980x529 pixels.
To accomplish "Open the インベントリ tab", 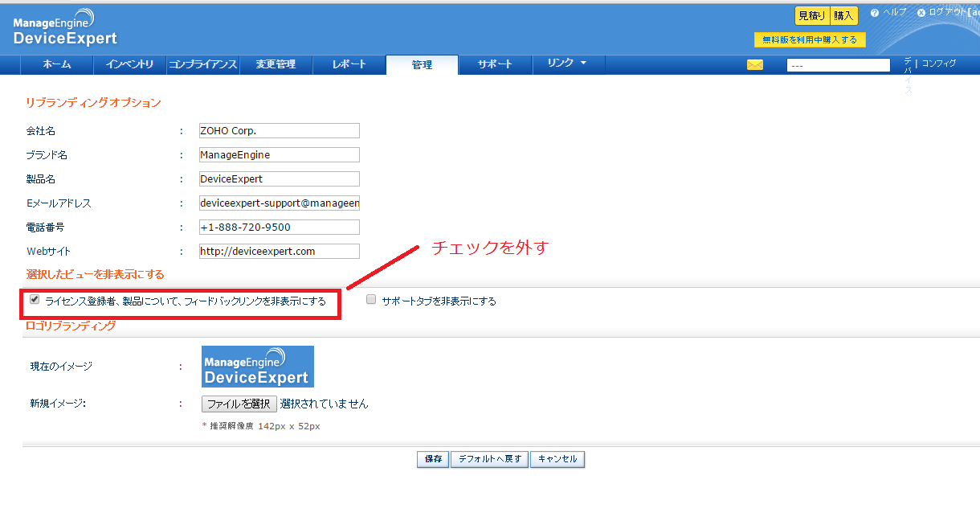I will 130,64.
